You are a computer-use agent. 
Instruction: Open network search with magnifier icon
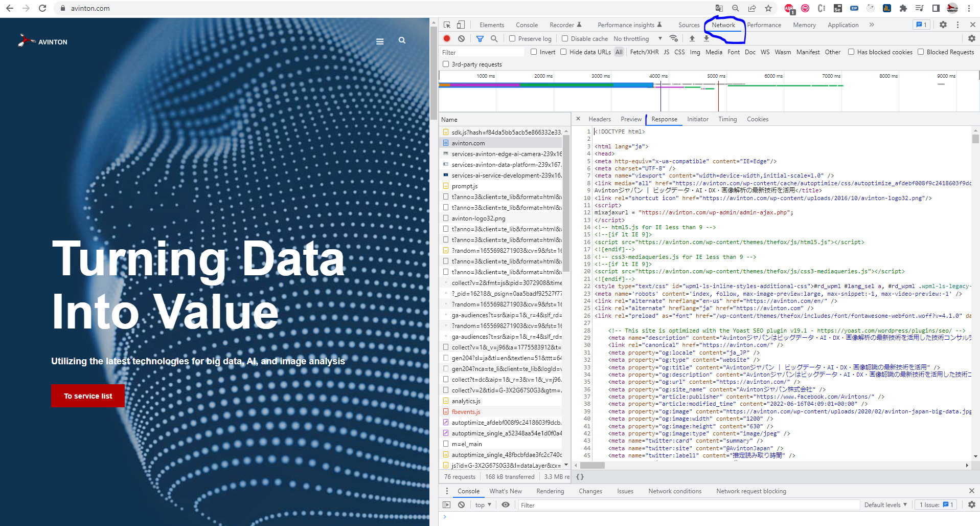point(494,38)
